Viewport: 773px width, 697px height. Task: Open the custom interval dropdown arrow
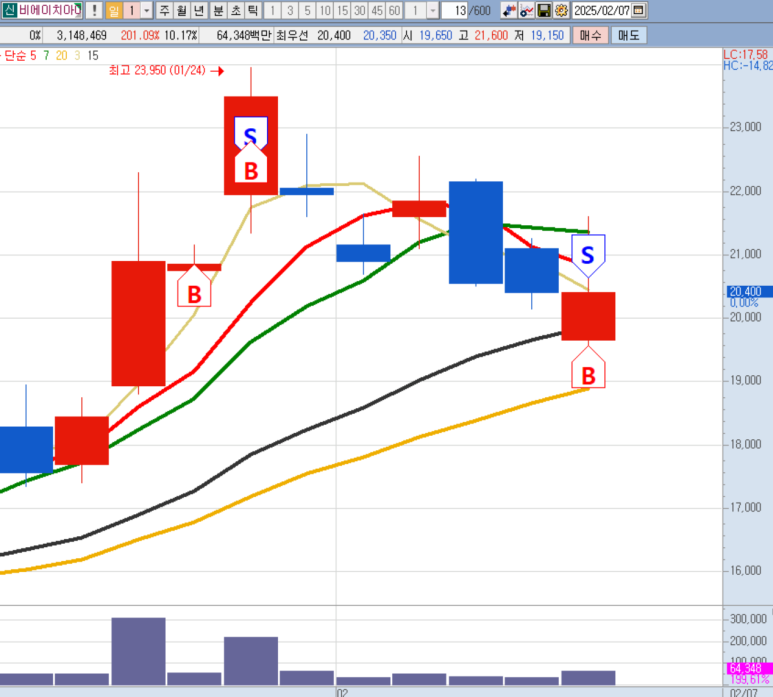point(432,10)
